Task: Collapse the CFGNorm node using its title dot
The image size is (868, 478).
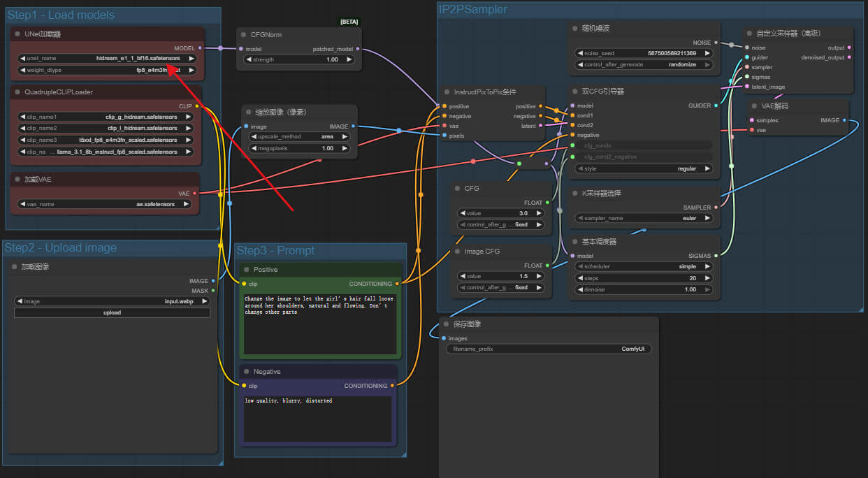Action: click(243, 34)
